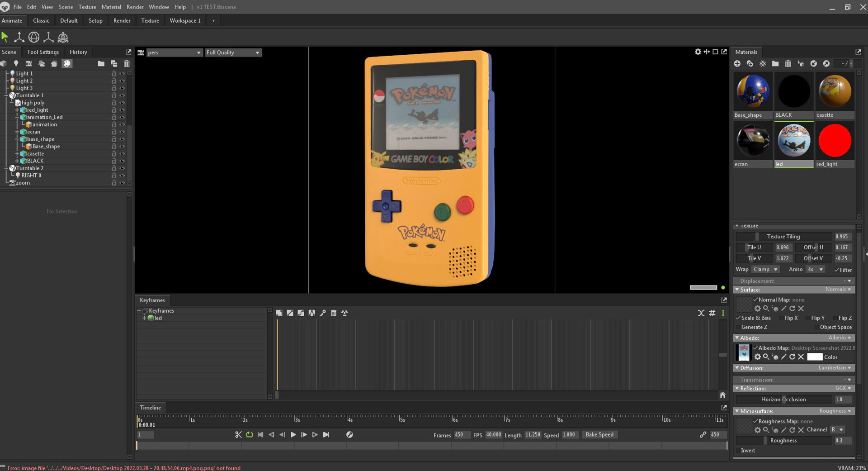Open Wrap Clamp dropdown
868x471 pixels.
tap(765, 269)
